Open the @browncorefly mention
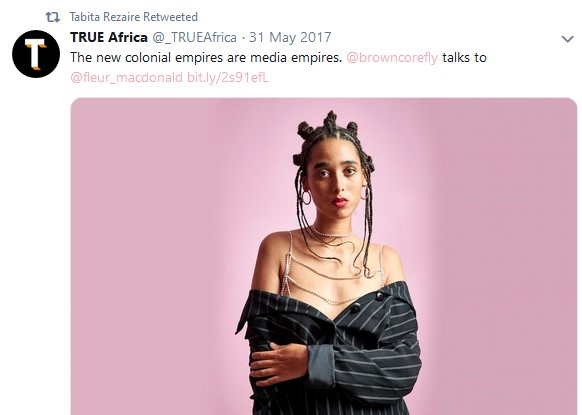582x415 pixels. tap(392, 58)
